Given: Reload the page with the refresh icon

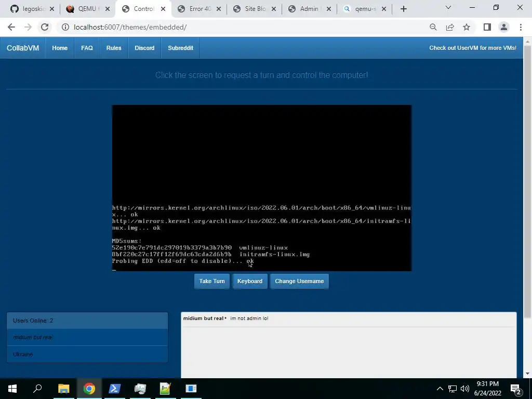Looking at the screenshot, I should point(45,27).
